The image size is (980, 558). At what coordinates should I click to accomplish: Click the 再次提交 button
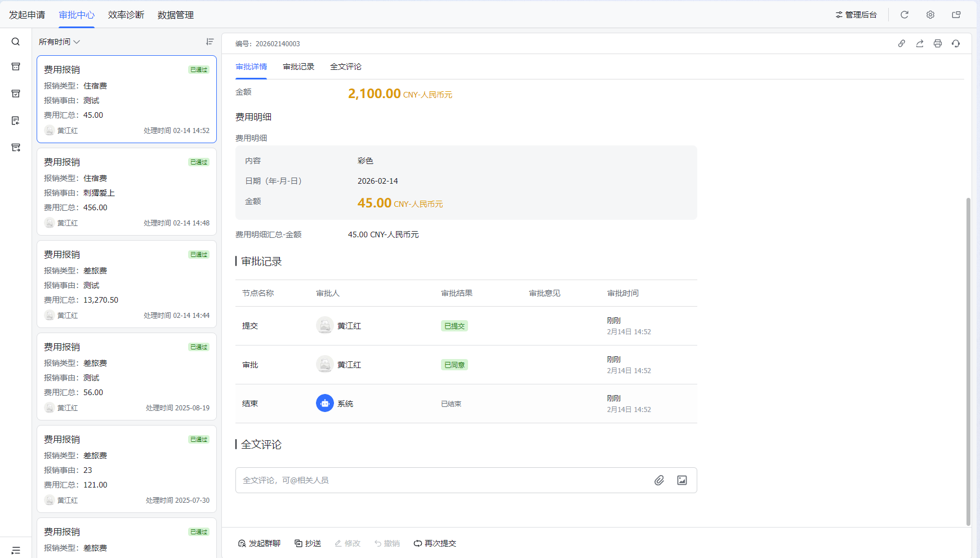click(x=435, y=543)
